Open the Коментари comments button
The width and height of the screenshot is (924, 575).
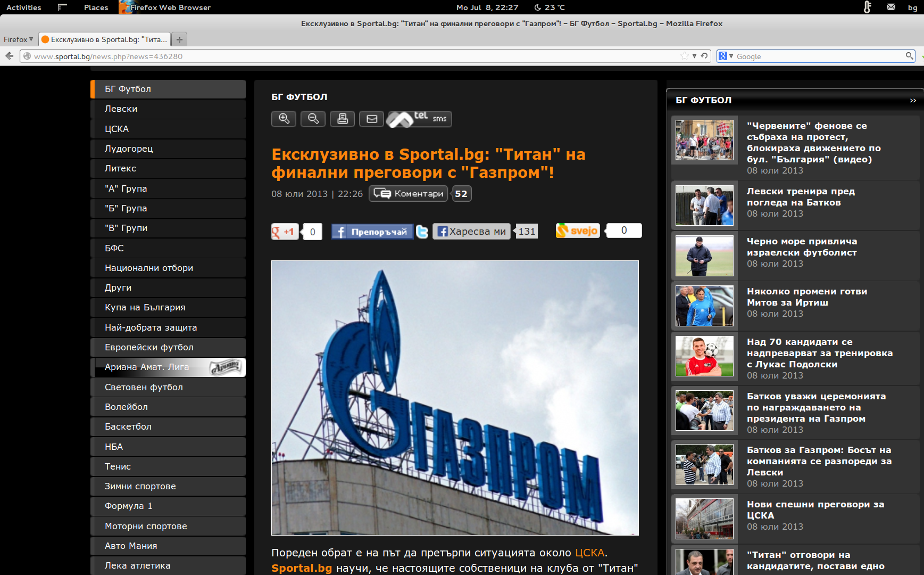click(x=409, y=194)
